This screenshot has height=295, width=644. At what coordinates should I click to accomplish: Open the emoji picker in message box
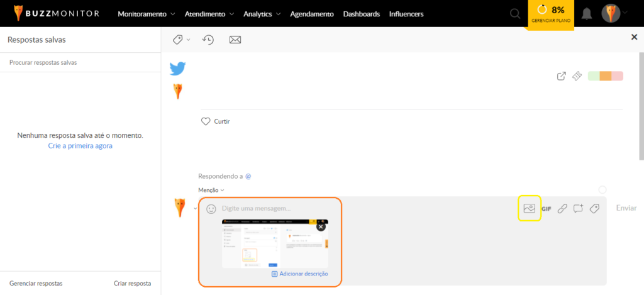(x=211, y=208)
